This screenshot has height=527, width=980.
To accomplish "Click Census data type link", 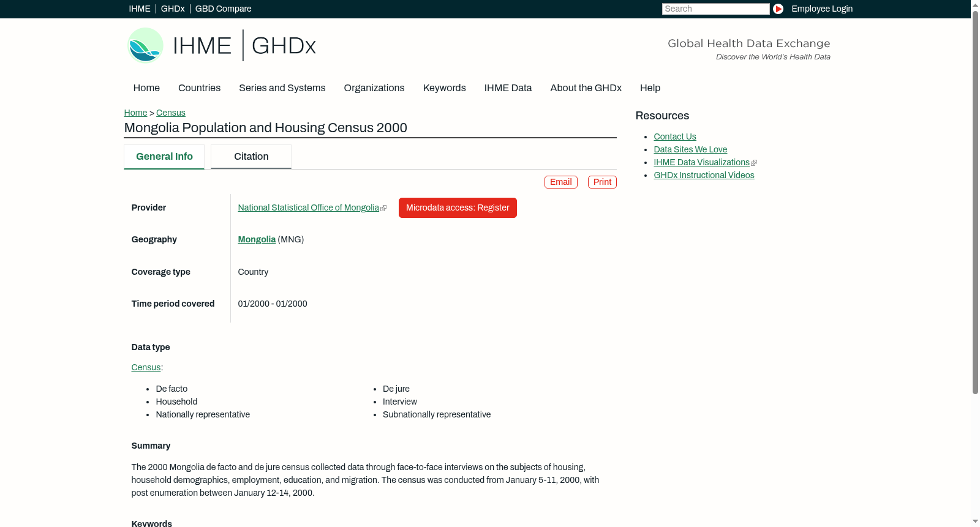I will [146, 367].
